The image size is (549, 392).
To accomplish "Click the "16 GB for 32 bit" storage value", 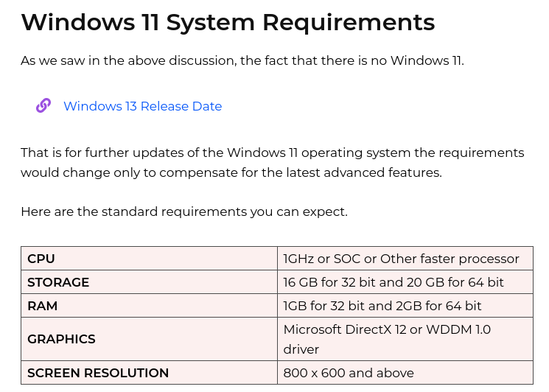I will pos(394,282).
